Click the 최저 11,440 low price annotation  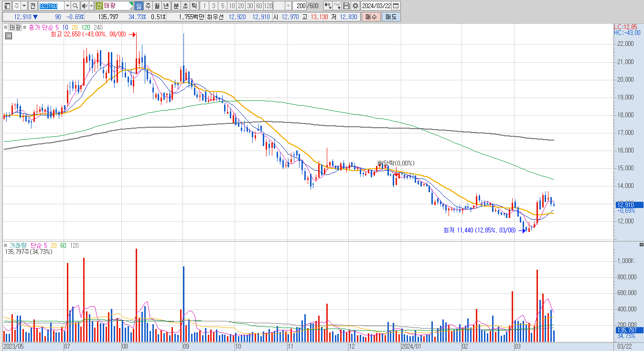pos(480,230)
